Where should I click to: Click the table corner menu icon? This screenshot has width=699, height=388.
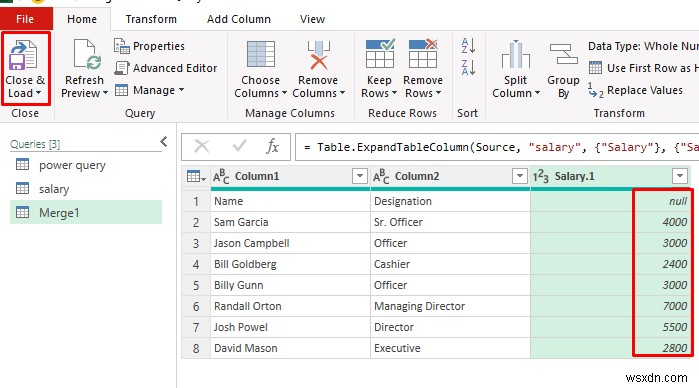pos(196,177)
